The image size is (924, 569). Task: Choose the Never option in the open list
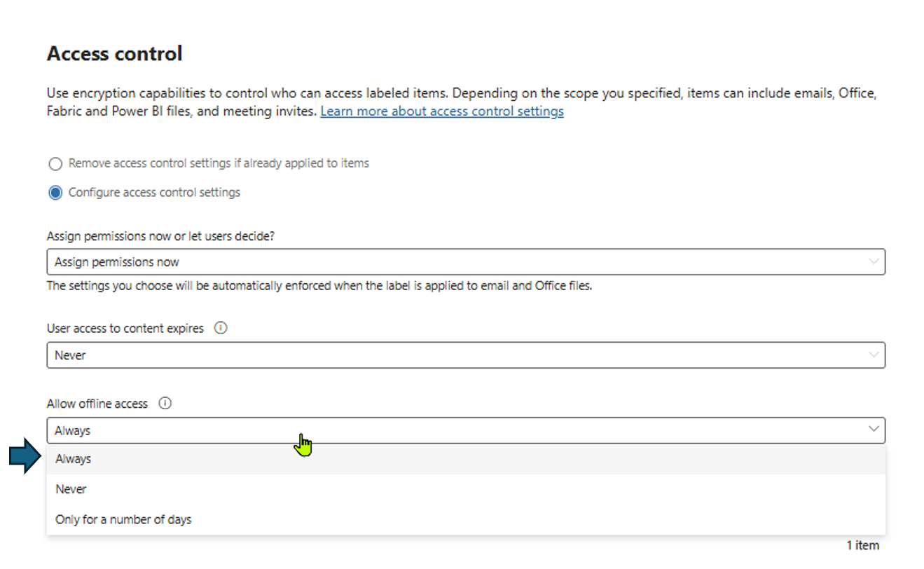[x=71, y=489]
